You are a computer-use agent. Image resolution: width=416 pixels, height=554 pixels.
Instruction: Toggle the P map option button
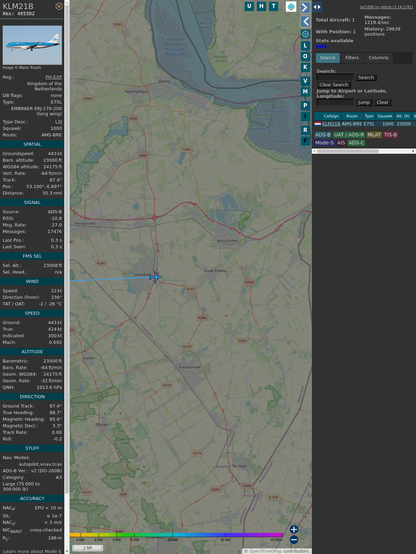click(x=305, y=105)
